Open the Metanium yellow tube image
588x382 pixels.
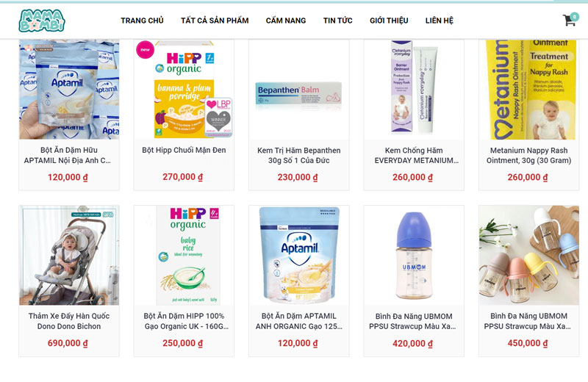[x=528, y=90]
